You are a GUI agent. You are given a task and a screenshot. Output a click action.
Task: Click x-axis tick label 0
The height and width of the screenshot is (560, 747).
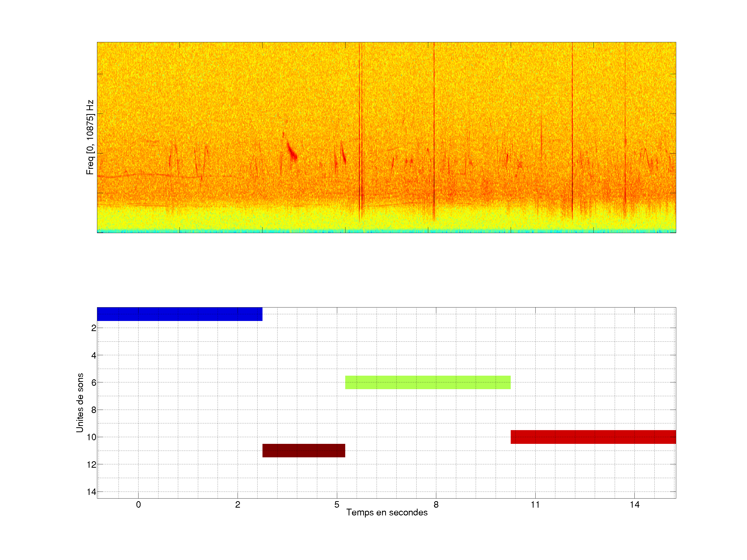138,505
